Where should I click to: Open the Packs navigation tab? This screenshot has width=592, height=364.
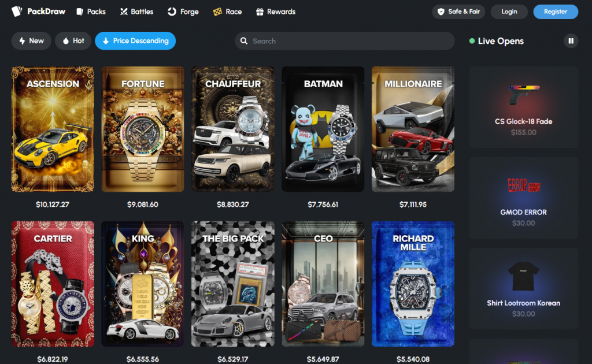tap(91, 12)
